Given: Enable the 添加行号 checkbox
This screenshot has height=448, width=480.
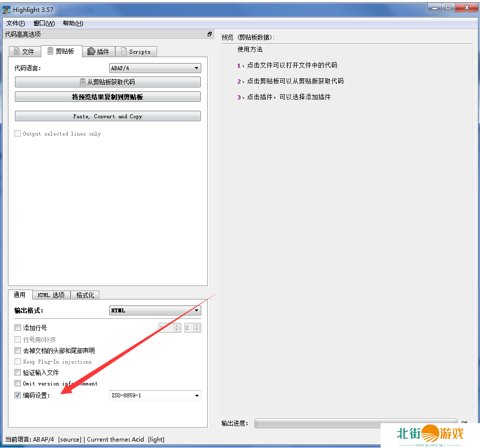Looking at the screenshot, I should (18, 328).
